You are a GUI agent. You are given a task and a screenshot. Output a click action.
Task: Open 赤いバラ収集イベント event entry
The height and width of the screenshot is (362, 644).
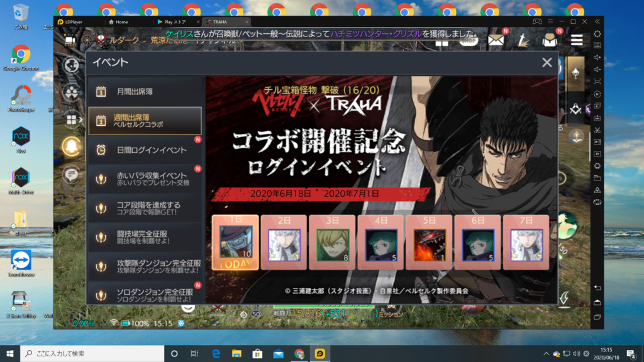[145, 179]
